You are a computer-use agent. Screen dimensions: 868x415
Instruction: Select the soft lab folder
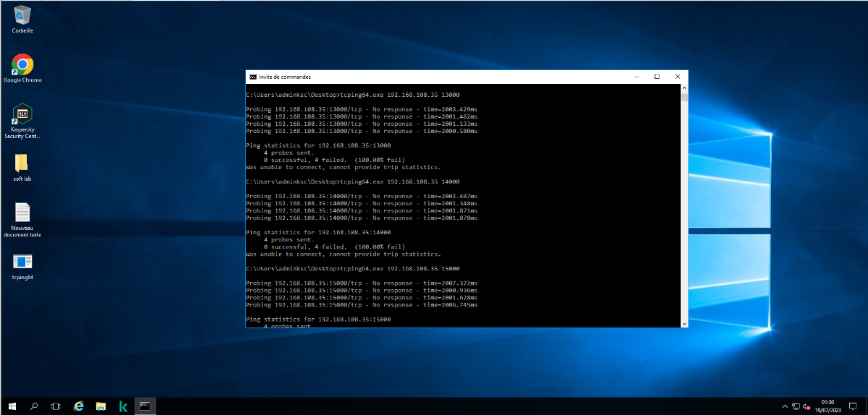[22, 163]
